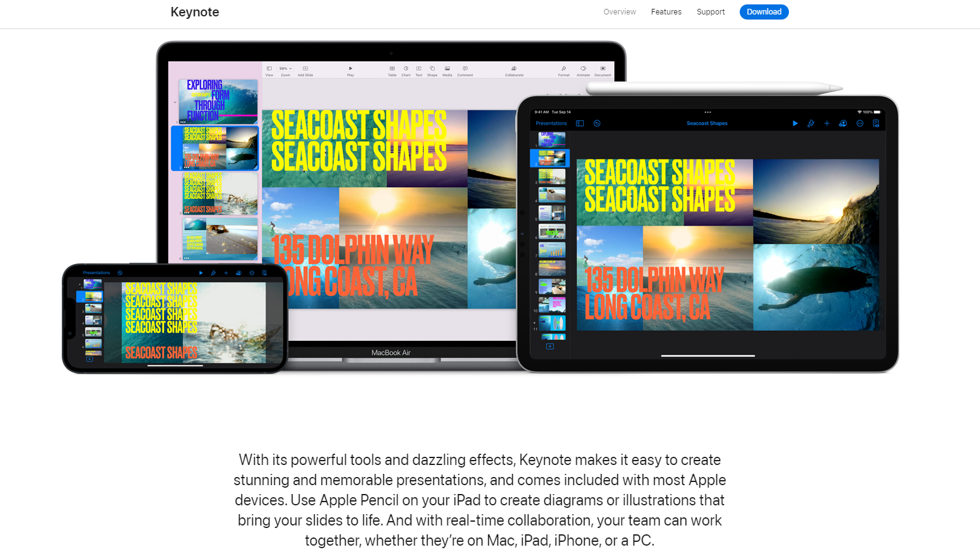Show the Format panel on the MacBook
This screenshot has width=980, height=557.
(x=564, y=69)
